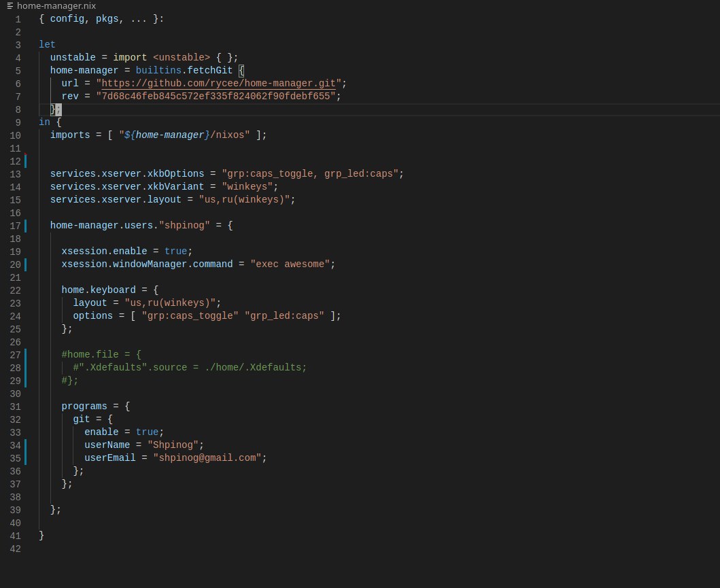Click line number 5 in gutter
Image resolution: width=720 pixels, height=588 pixels.
coord(18,71)
